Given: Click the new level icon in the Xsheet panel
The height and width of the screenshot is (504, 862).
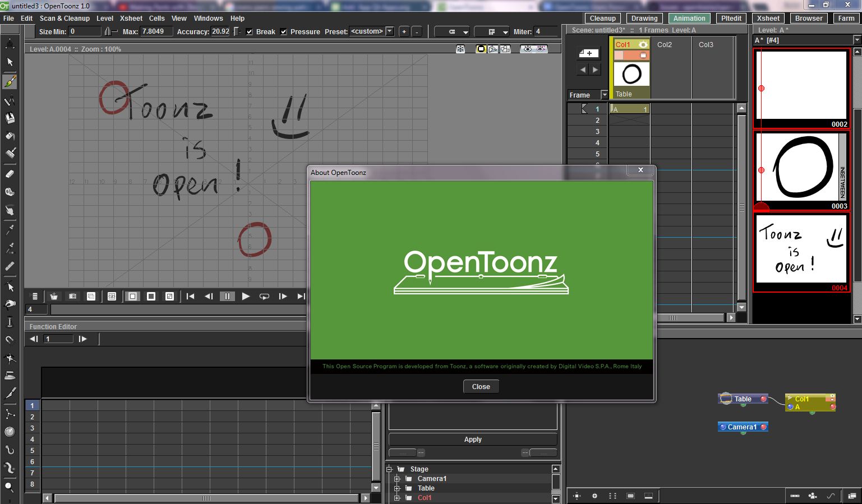Looking at the screenshot, I should [x=588, y=53].
